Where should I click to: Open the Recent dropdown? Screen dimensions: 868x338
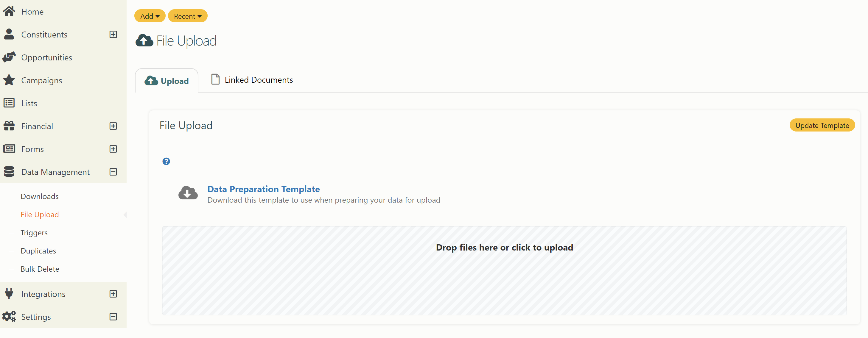pos(188,16)
